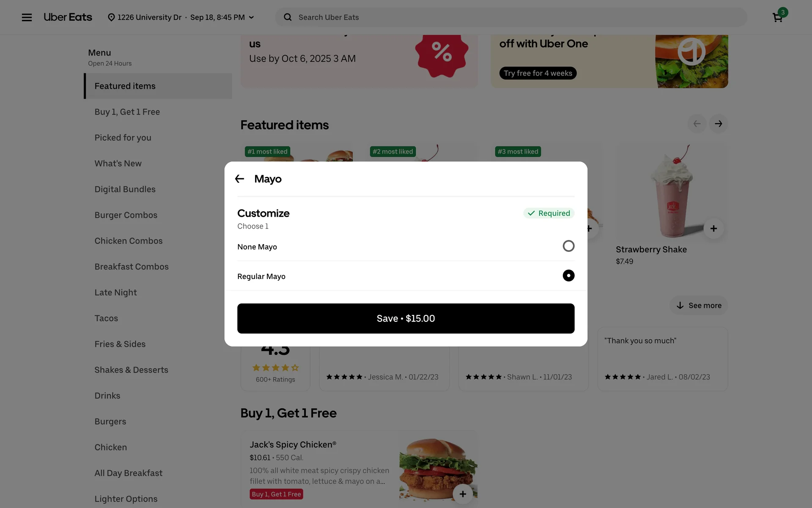Add Jack's Spicy Chicken with the plus icon
812x508 pixels.
pyautogui.click(x=463, y=494)
